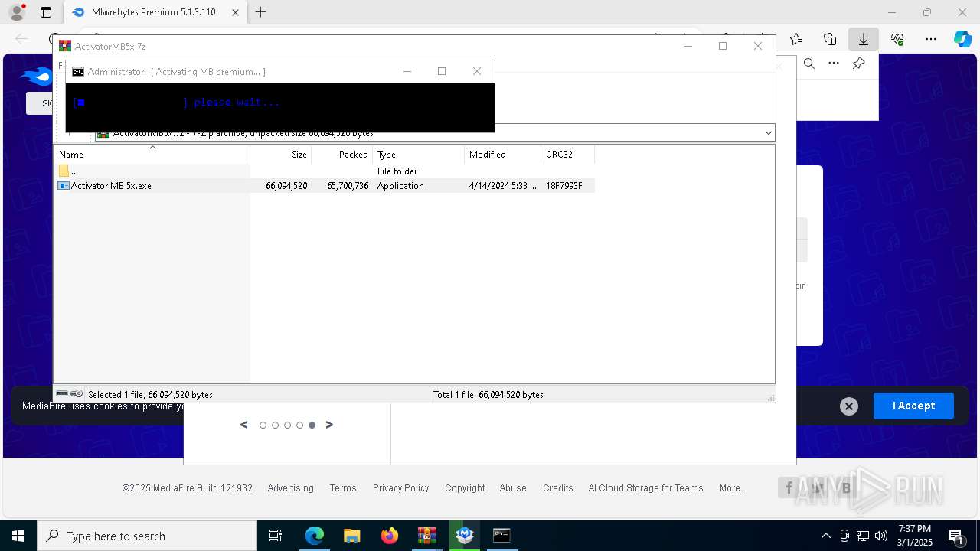The image size is (980, 551).
Task: Open Microsoft Edge from taskbar
Action: (x=315, y=536)
